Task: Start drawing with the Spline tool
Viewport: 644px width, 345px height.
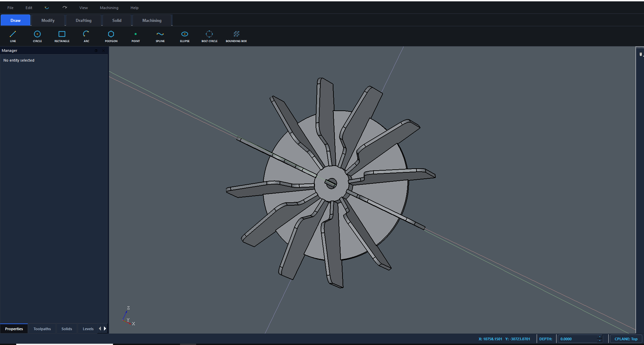Action: coord(160,36)
